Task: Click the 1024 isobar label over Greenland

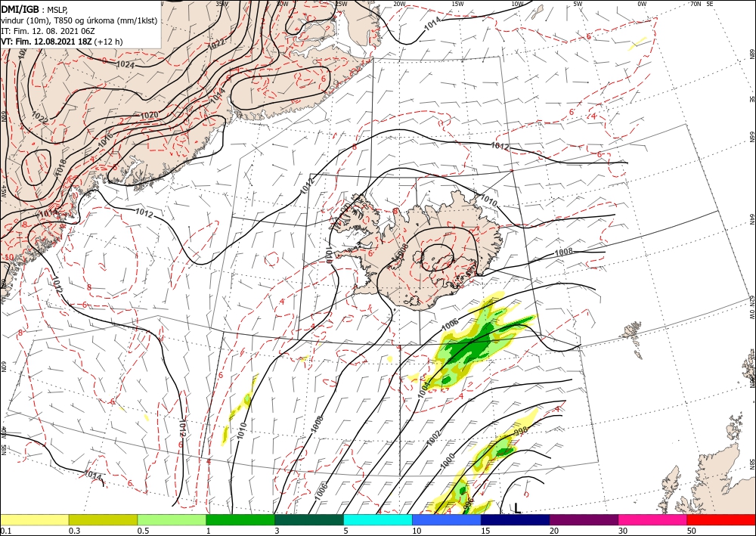Action: click(x=125, y=64)
